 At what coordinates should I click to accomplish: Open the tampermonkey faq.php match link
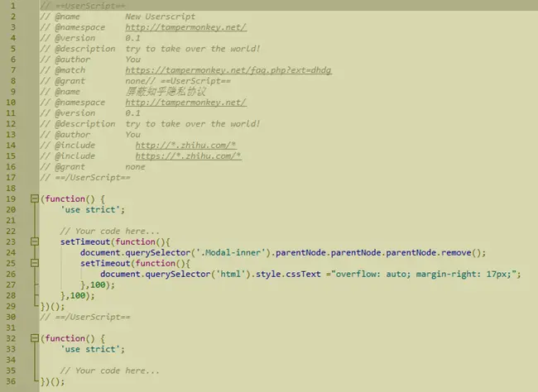pos(228,70)
